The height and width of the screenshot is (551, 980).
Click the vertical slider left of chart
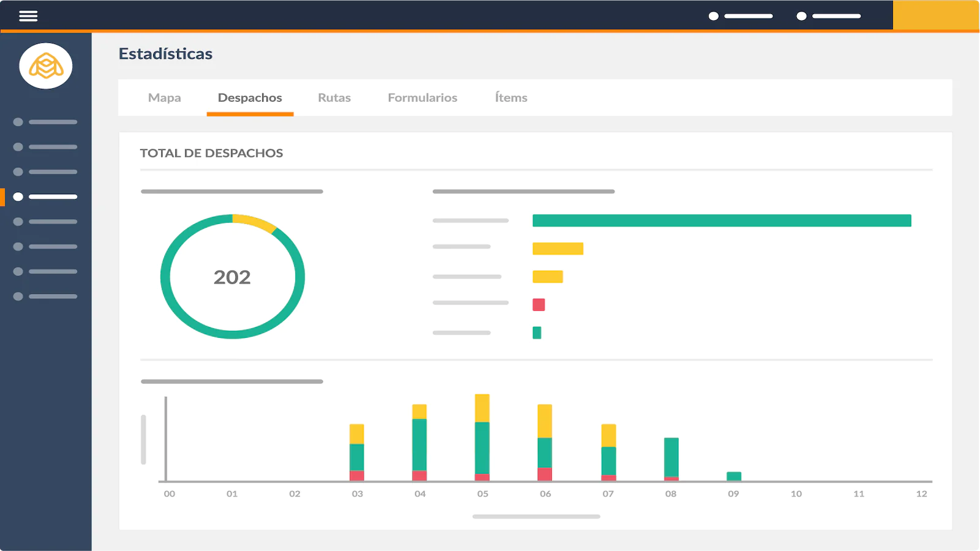[x=143, y=440]
